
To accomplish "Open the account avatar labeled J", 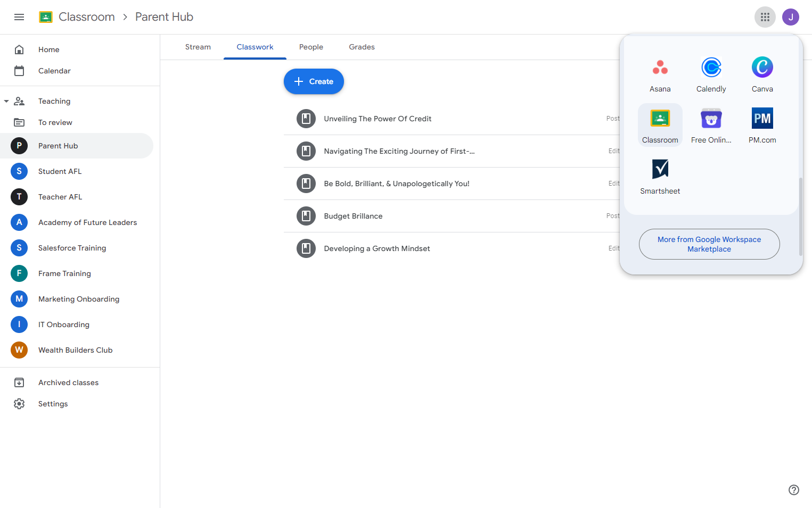I will [791, 17].
